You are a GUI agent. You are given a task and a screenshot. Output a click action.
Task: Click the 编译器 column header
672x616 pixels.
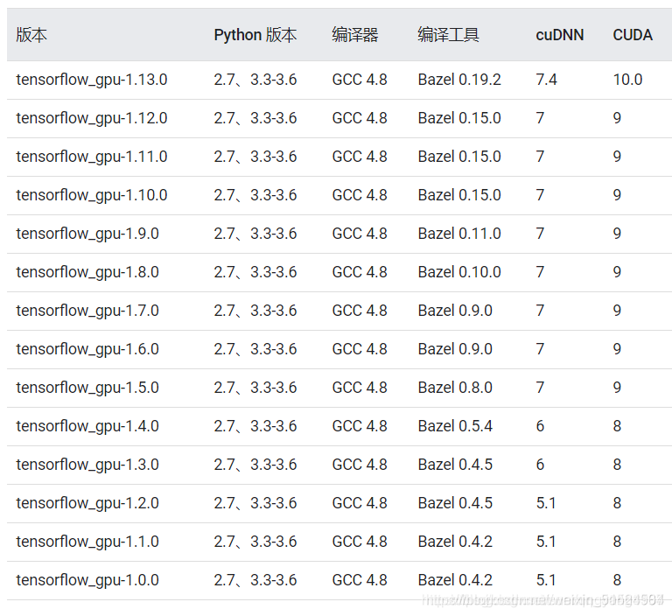coord(355,35)
